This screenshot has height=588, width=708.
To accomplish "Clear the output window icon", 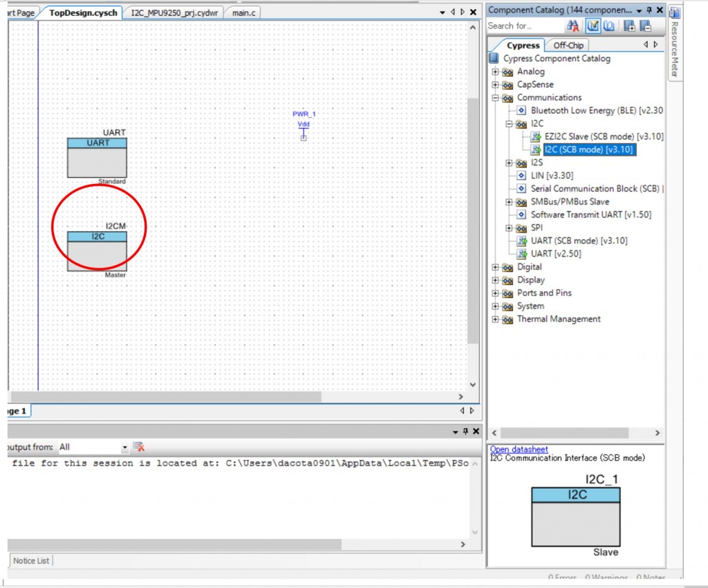I will click(138, 447).
